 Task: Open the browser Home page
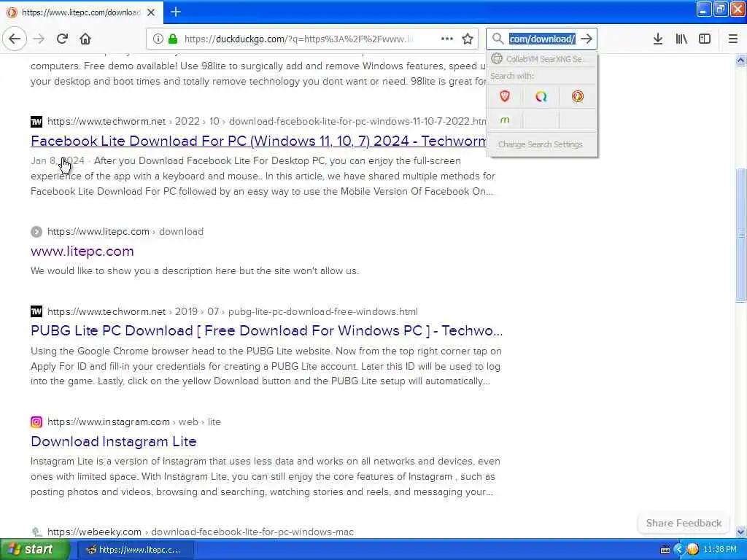[x=85, y=39]
